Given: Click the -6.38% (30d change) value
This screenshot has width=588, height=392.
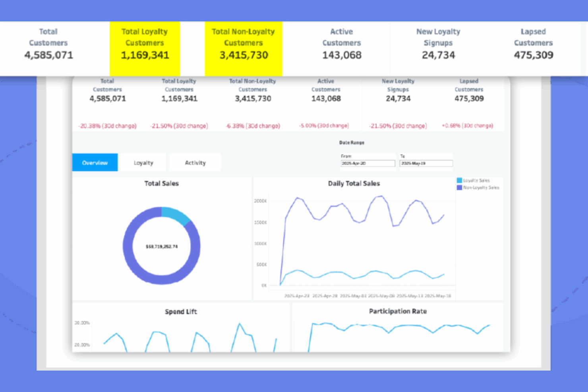Looking at the screenshot, I should click(253, 126).
